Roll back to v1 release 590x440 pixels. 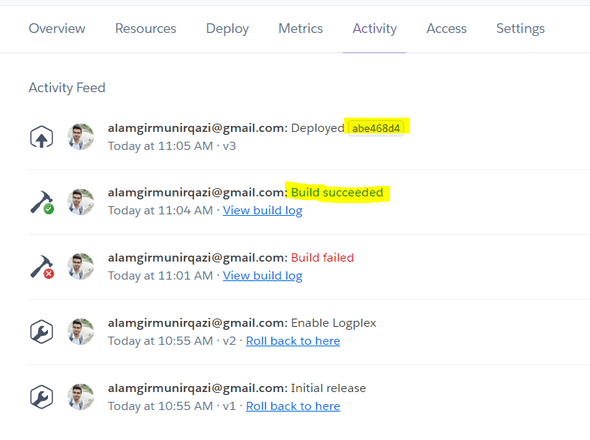tap(293, 406)
